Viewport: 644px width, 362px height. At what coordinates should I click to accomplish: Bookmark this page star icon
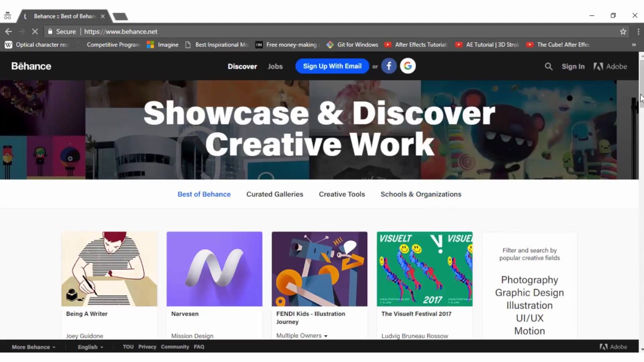point(623,31)
